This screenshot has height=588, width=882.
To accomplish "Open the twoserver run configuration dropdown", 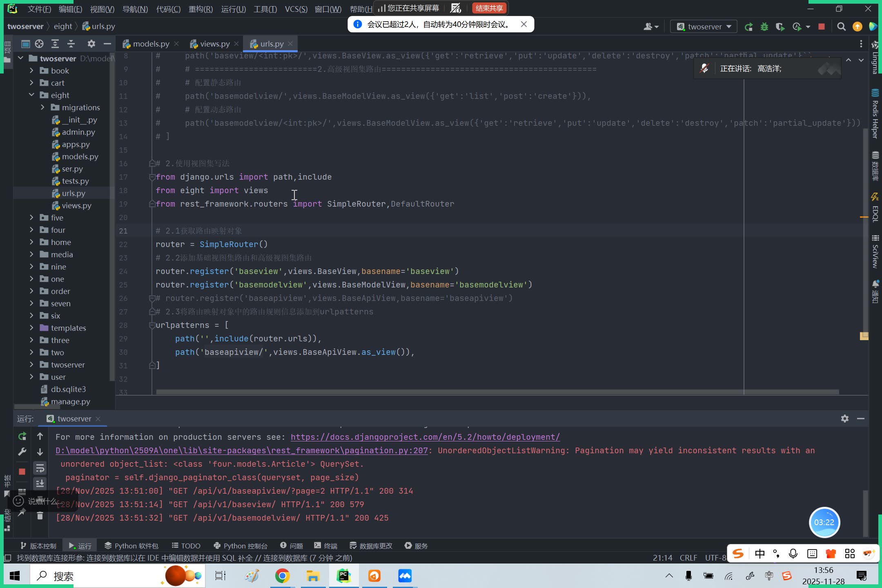I will pyautogui.click(x=704, y=27).
